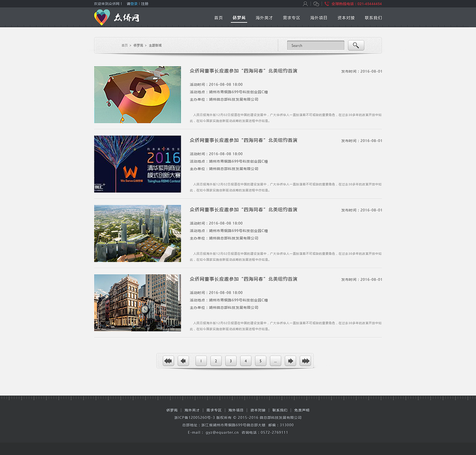Click inside the Search input field

315,45
